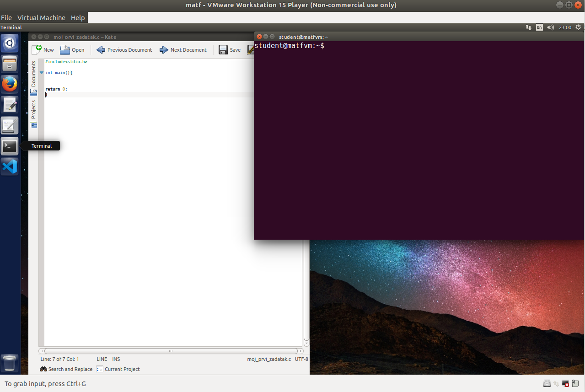Collapse the main() code fold arrow
Image resolution: width=585 pixels, height=392 pixels.
[x=42, y=73]
